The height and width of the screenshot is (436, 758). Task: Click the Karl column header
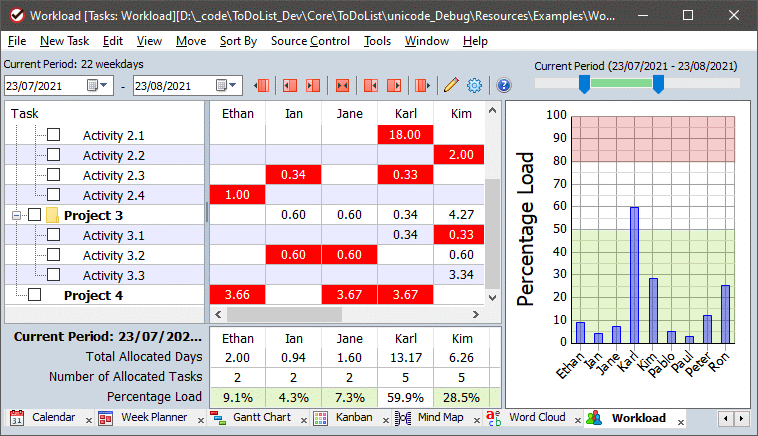[405, 113]
